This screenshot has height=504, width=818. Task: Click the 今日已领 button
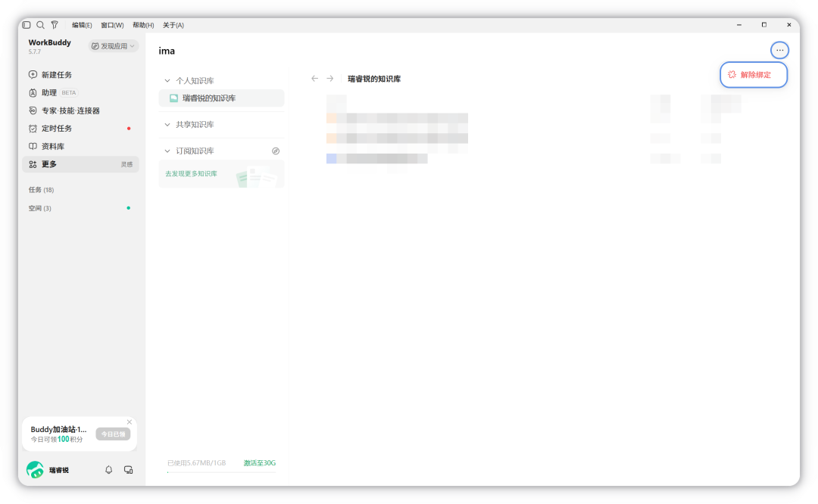click(113, 434)
